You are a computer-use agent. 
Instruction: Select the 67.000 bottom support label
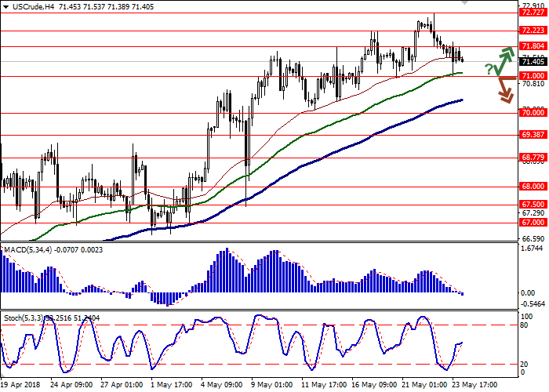coord(533,223)
